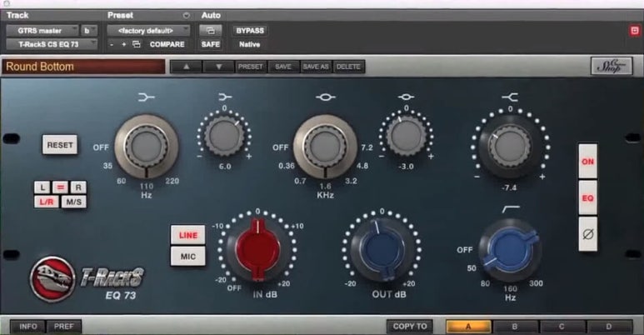Click the SAVE AS button
644x335 pixels.
coord(316,67)
